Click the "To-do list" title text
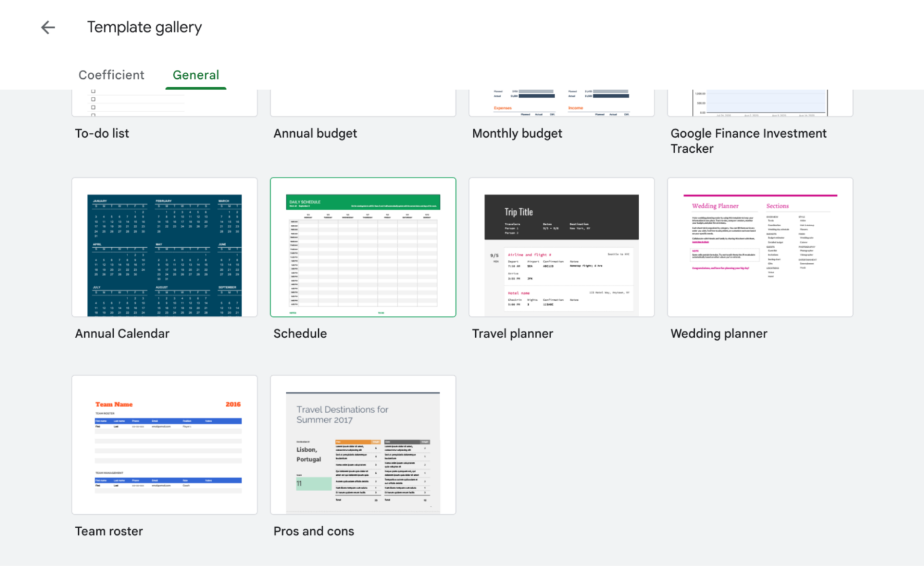This screenshot has height=566, width=924. click(x=102, y=134)
